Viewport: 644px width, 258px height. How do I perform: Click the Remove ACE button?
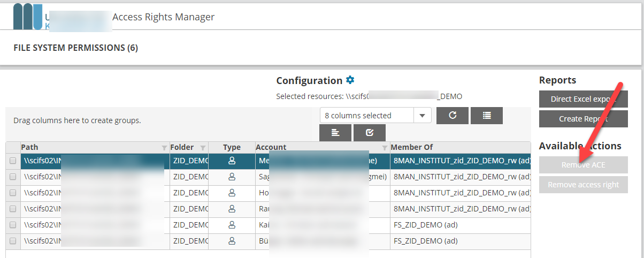[583, 165]
